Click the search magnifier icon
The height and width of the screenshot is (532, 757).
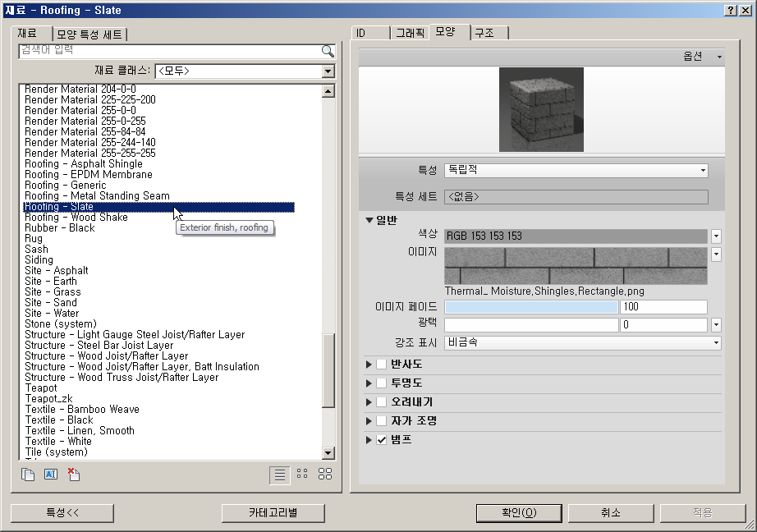[328, 51]
